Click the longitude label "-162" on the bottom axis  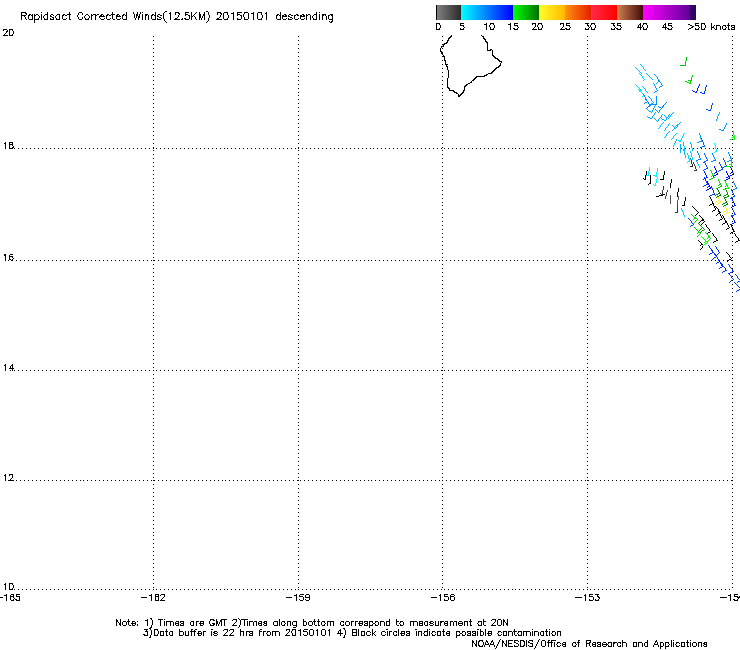tap(153, 598)
